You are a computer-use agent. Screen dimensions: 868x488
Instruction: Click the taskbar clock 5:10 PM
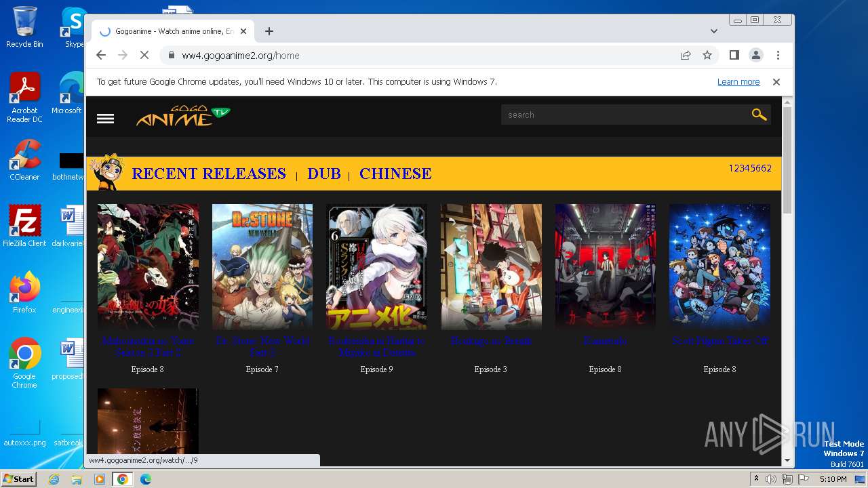click(833, 479)
